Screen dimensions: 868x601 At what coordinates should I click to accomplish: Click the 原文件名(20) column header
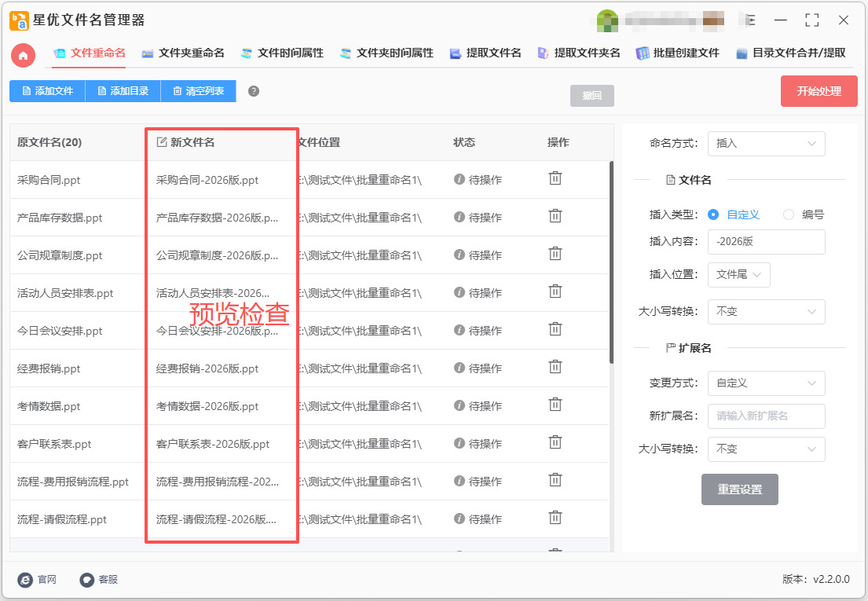pos(49,142)
